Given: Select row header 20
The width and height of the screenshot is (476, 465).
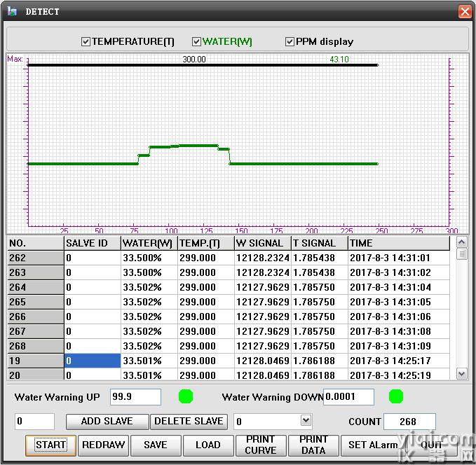Looking at the screenshot, I should [36, 375].
